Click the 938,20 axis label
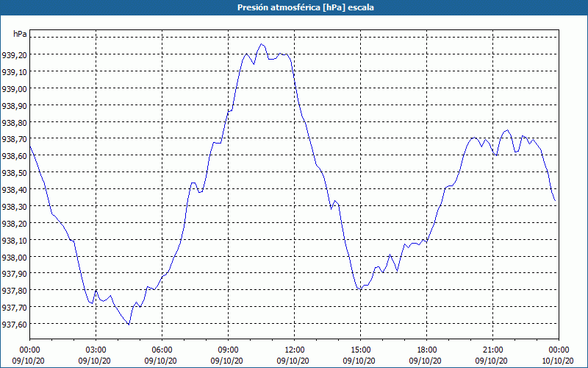The image size is (588, 368). [x=14, y=224]
